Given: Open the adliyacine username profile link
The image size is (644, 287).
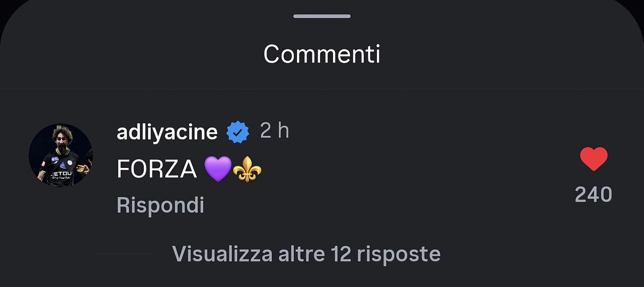Looking at the screenshot, I should click(167, 132).
